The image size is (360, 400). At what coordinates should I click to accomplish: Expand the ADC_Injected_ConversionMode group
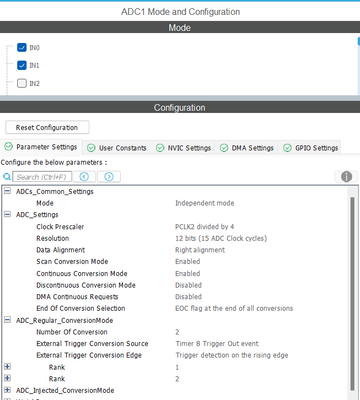7,390
